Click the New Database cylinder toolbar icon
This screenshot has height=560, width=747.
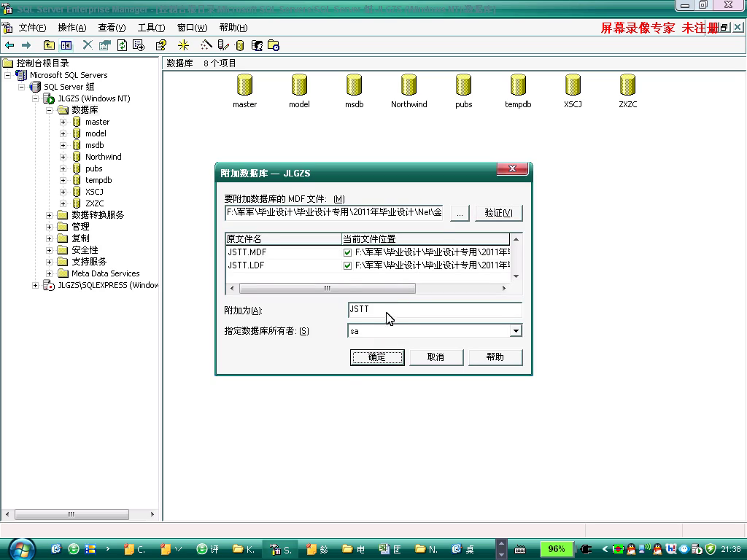[239, 45]
